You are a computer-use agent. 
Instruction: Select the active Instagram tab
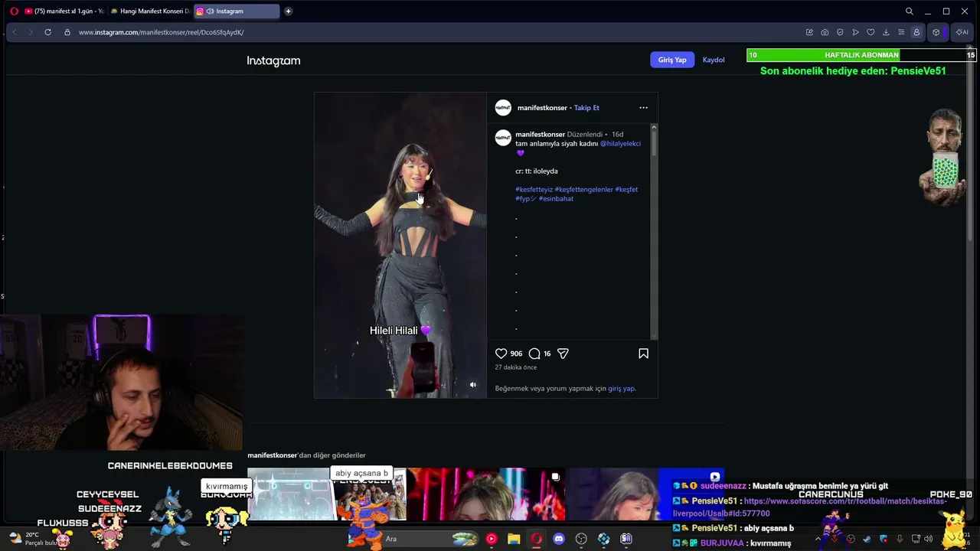click(x=237, y=11)
